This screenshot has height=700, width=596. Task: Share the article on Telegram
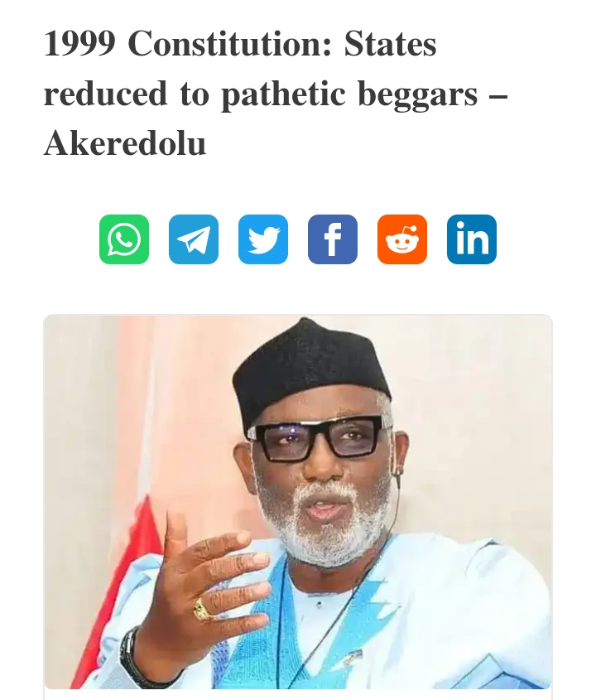(194, 239)
